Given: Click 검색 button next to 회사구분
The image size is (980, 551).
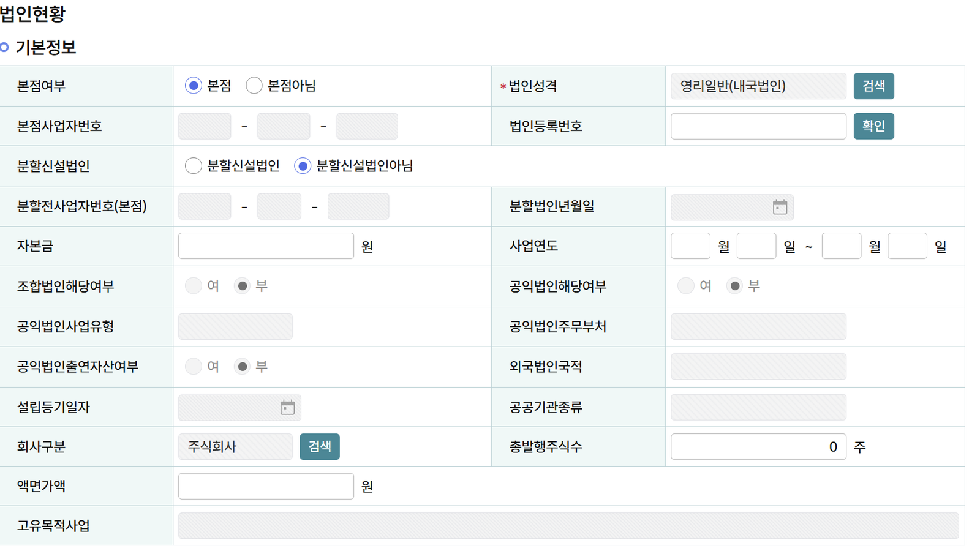Looking at the screenshot, I should [x=320, y=447].
